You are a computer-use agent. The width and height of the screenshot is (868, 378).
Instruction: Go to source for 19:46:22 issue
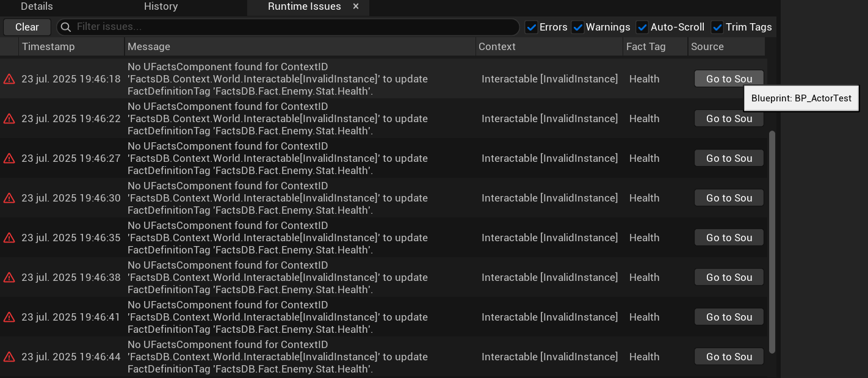pos(729,118)
